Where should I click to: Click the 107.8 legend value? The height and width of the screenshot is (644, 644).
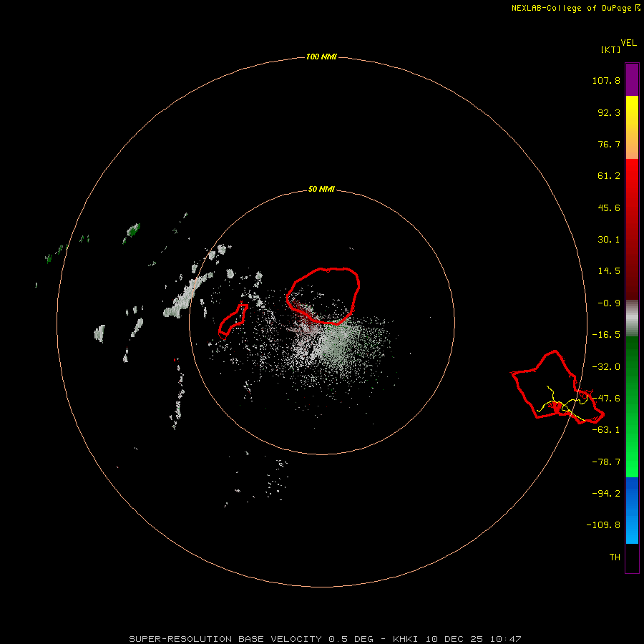tap(606, 80)
